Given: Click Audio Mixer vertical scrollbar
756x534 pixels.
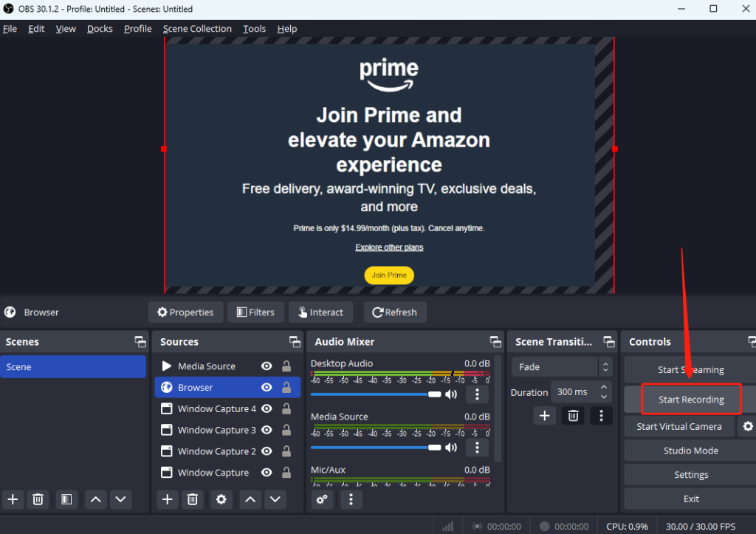Looking at the screenshot, I should pos(498,409).
